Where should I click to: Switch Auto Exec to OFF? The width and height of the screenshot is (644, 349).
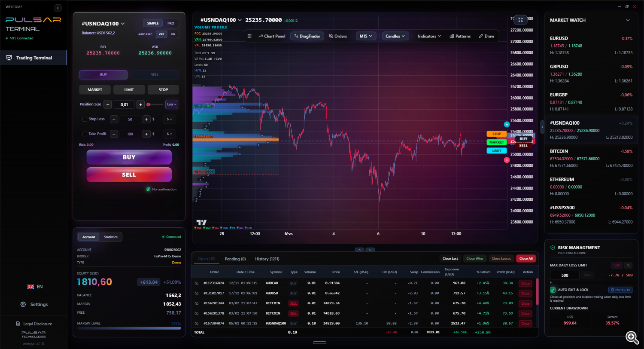coord(162,34)
